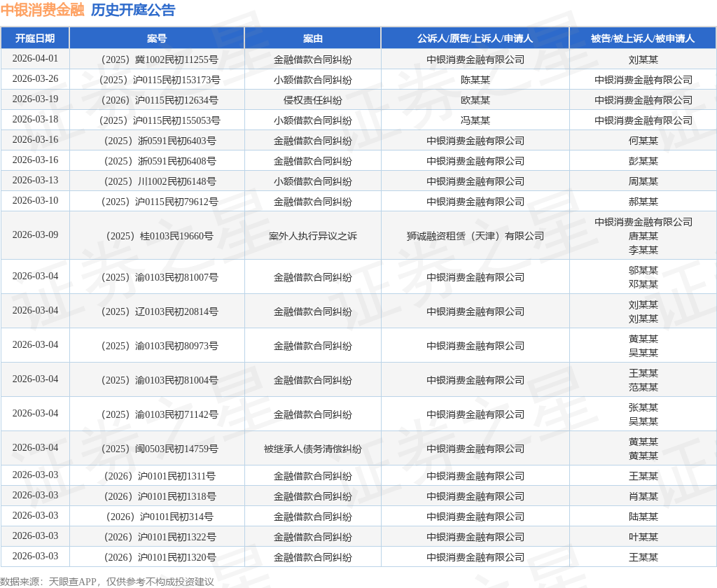The image size is (717, 588).
Task: Click defendant 叶某某
Action: click(643, 537)
